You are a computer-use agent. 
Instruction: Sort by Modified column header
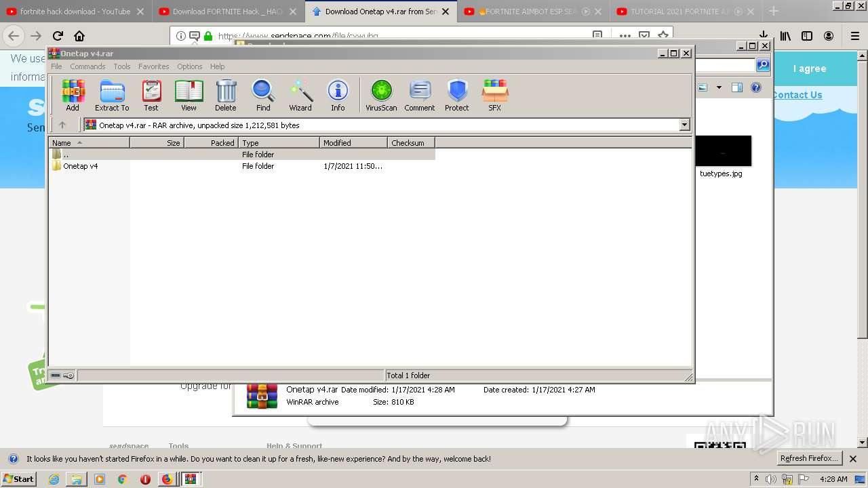(354, 143)
